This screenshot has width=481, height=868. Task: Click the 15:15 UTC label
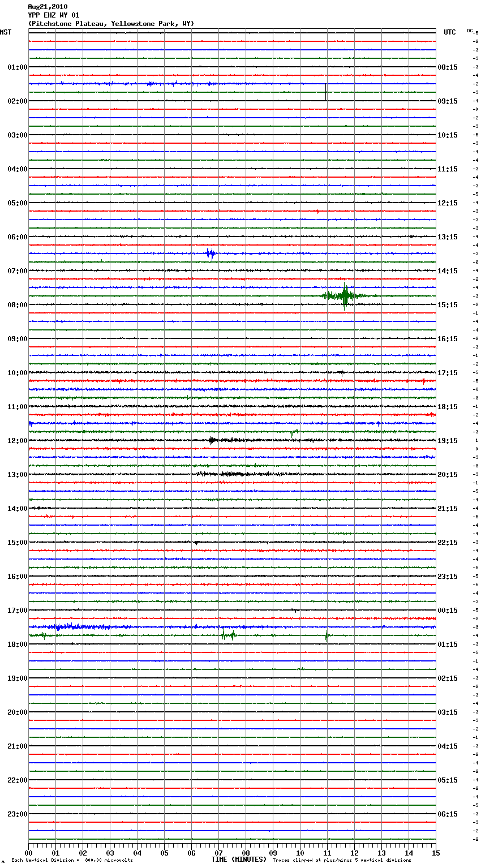[x=448, y=305]
